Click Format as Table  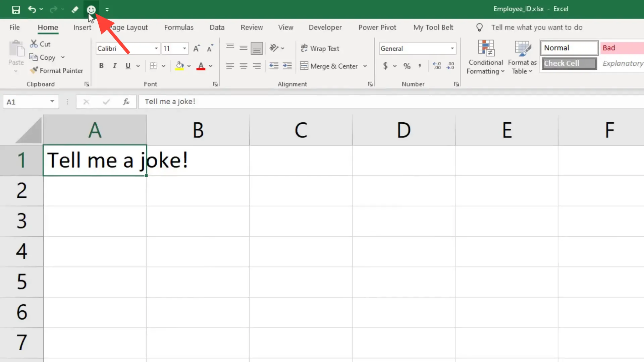click(x=522, y=57)
